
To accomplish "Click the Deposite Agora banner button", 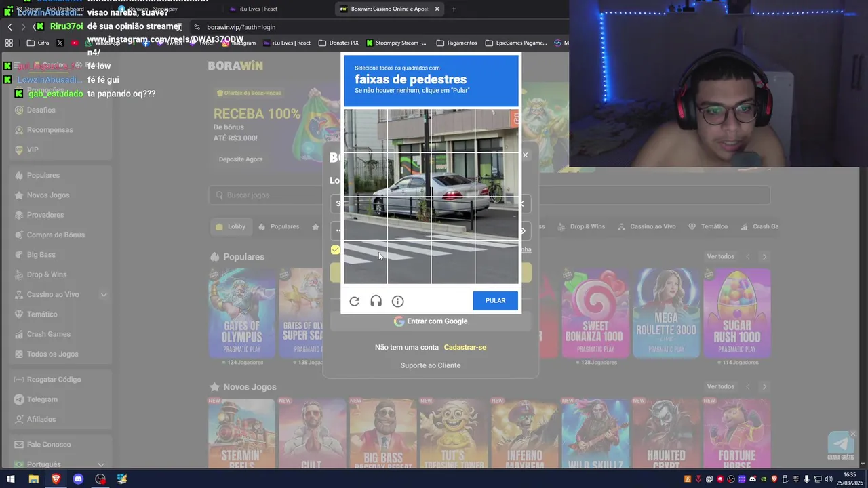I will [241, 159].
